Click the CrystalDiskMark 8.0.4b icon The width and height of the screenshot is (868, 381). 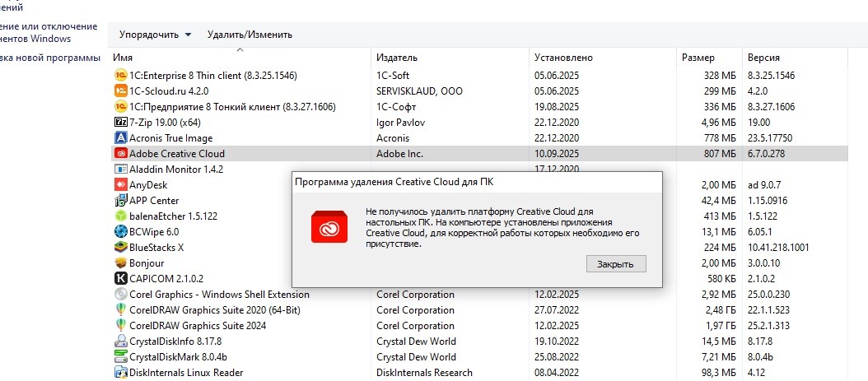(121, 356)
